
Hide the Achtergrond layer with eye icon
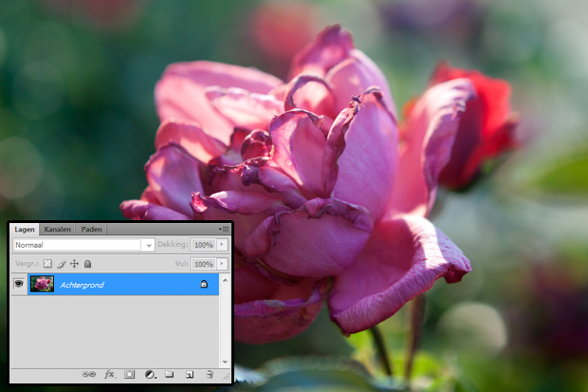[18, 284]
